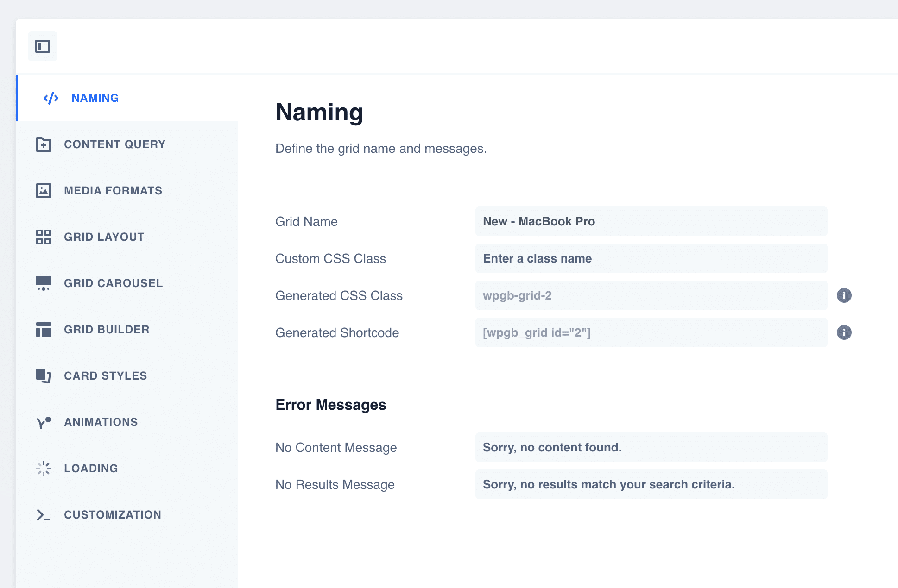The width and height of the screenshot is (898, 588).
Task: Click the Custom CSS Class field
Action: point(651,258)
